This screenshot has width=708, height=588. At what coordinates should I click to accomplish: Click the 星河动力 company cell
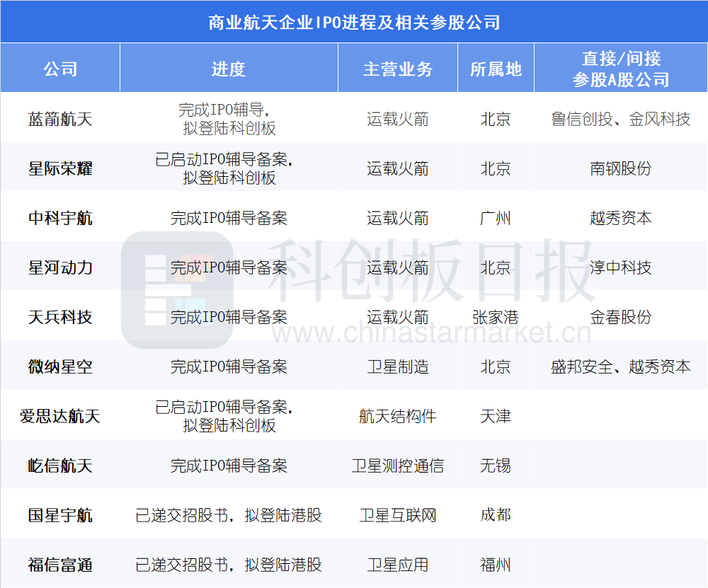coord(60,267)
